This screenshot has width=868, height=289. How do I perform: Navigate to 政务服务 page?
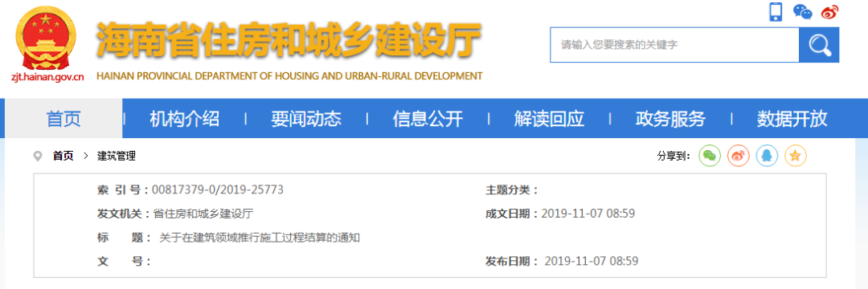coord(670,118)
